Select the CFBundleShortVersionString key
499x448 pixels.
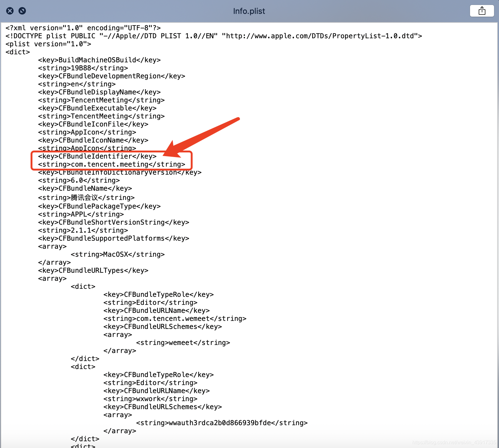pyautogui.click(x=114, y=222)
